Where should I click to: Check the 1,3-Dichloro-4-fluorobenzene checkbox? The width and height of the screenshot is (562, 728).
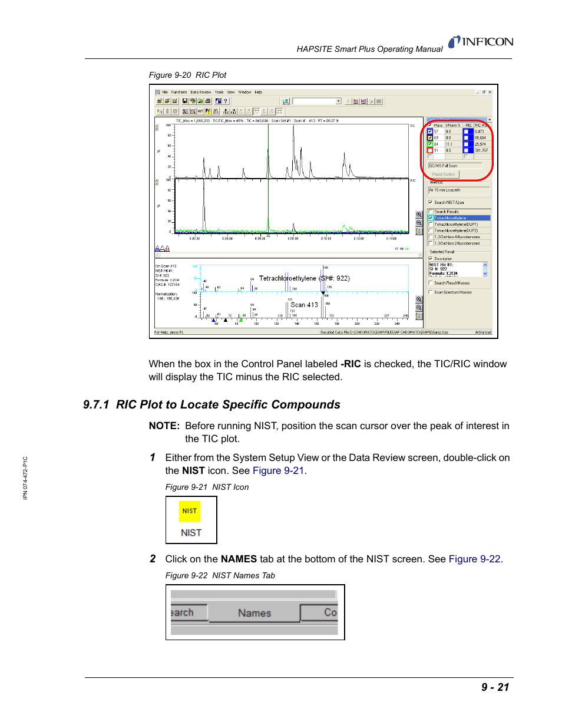(x=431, y=237)
